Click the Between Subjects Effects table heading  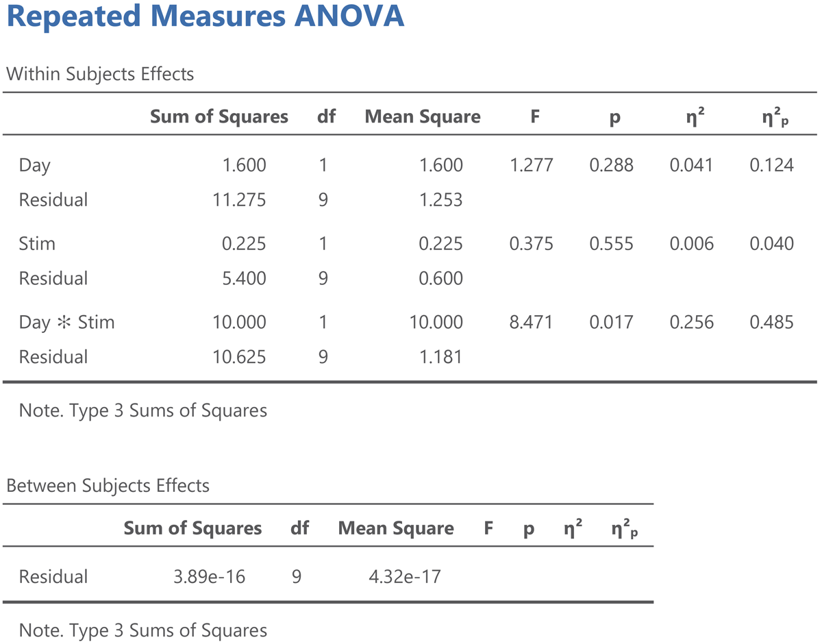point(108,486)
